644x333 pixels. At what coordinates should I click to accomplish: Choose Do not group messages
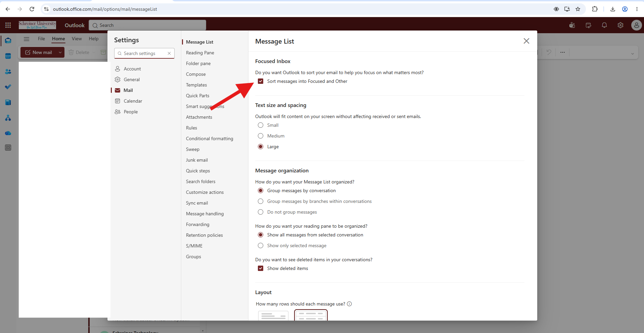coord(261,212)
